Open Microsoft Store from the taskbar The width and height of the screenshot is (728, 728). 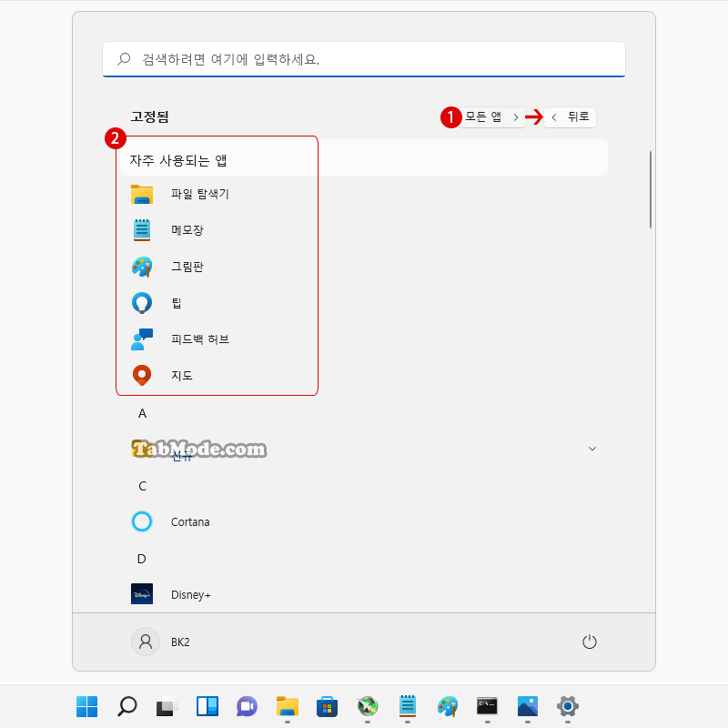pos(328,706)
